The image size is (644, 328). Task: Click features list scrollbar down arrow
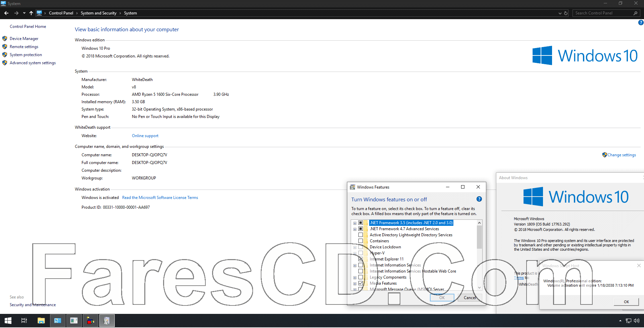point(479,288)
